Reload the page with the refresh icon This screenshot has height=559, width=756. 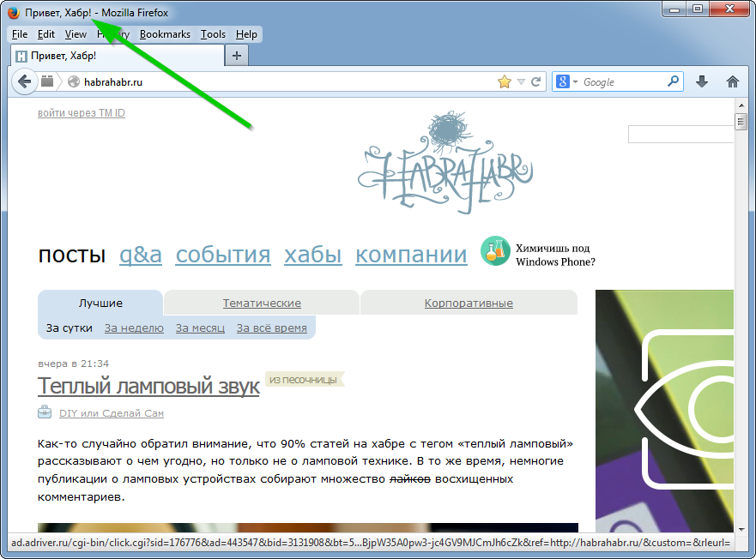(535, 82)
